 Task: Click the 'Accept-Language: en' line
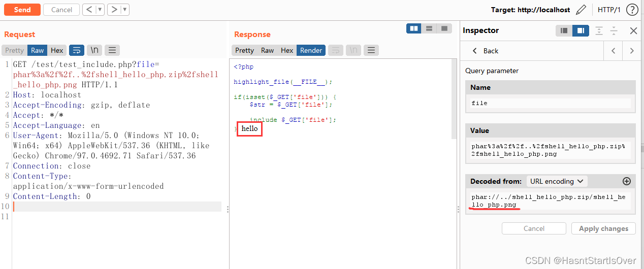pos(56,125)
